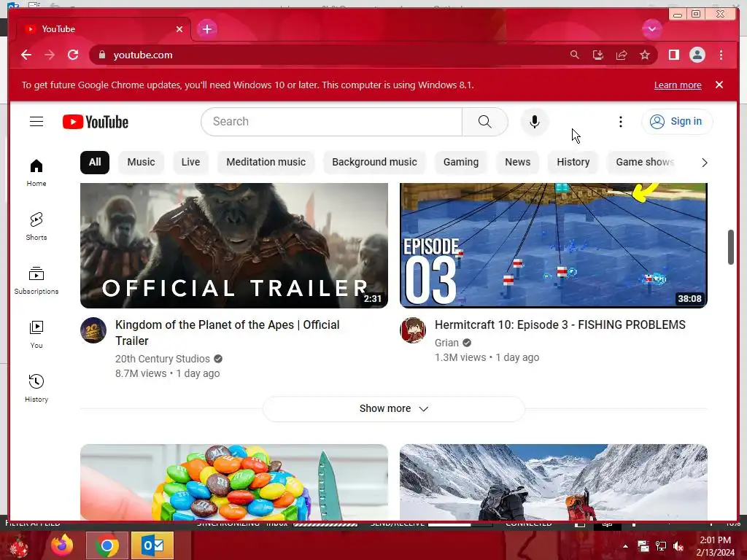The image size is (747, 560).
Task: Open Grian channel name
Action: [x=446, y=343]
